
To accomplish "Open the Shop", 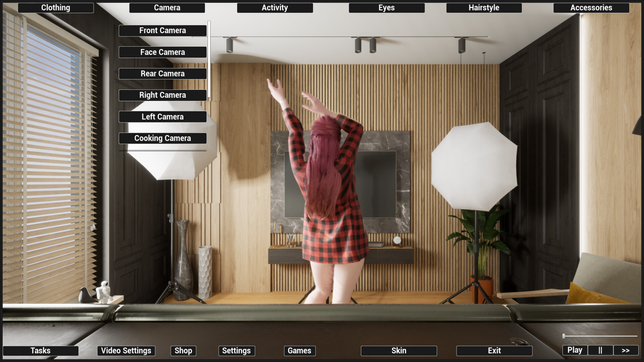I will (183, 351).
